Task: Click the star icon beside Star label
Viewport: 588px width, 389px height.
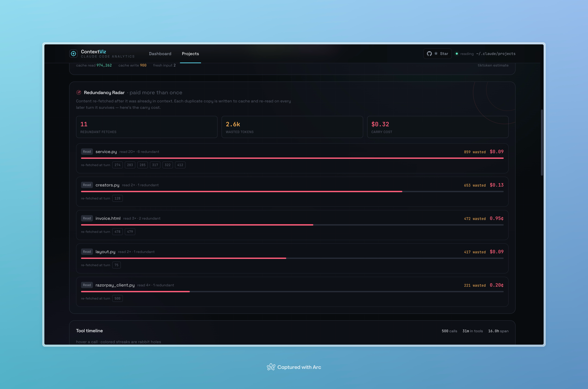Action: (436, 53)
